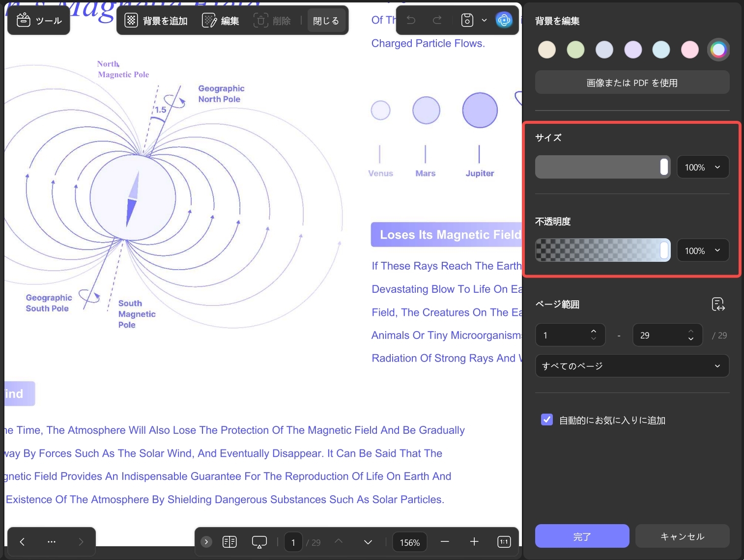This screenshot has height=560, width=744.
Task: Click the undo arrow icon
Action: tap(411, 20)
